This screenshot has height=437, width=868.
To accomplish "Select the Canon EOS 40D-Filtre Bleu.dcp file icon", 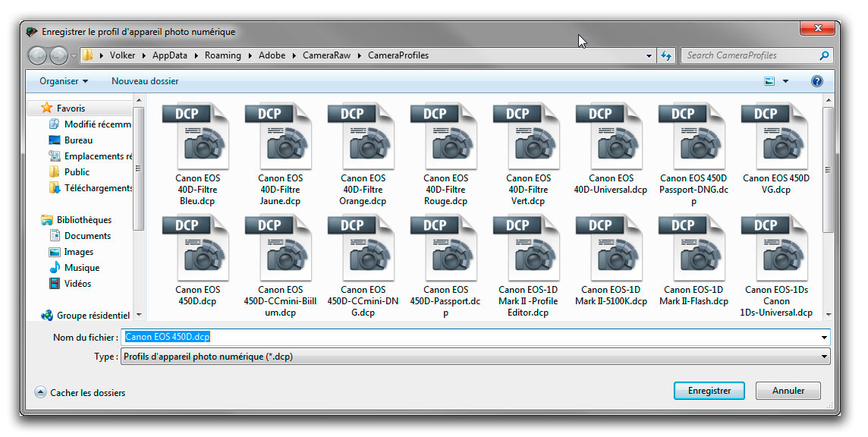I will 197,137.
